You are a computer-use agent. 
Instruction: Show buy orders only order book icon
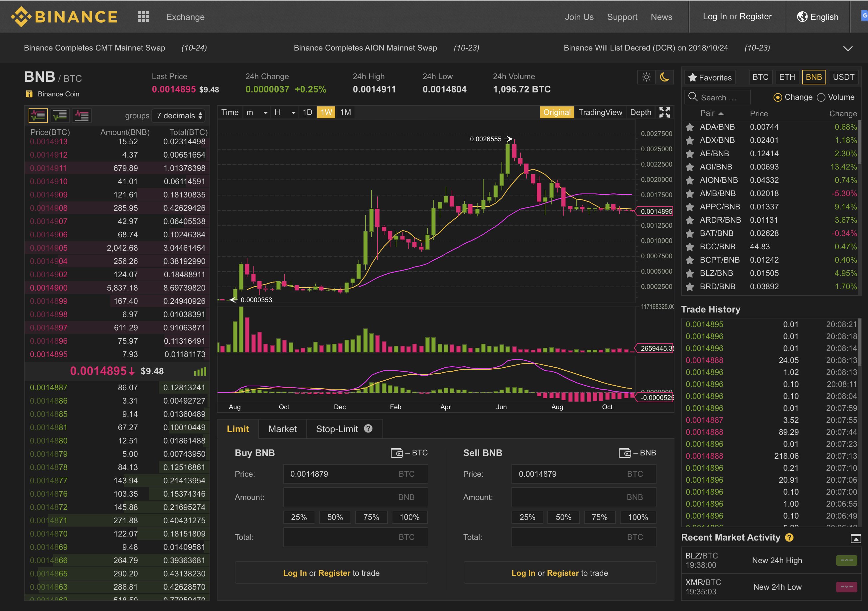[60, 115]
